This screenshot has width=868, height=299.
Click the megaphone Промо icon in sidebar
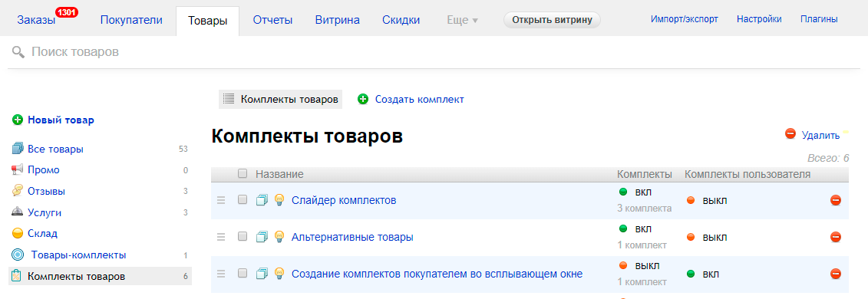tap(18, 169)
